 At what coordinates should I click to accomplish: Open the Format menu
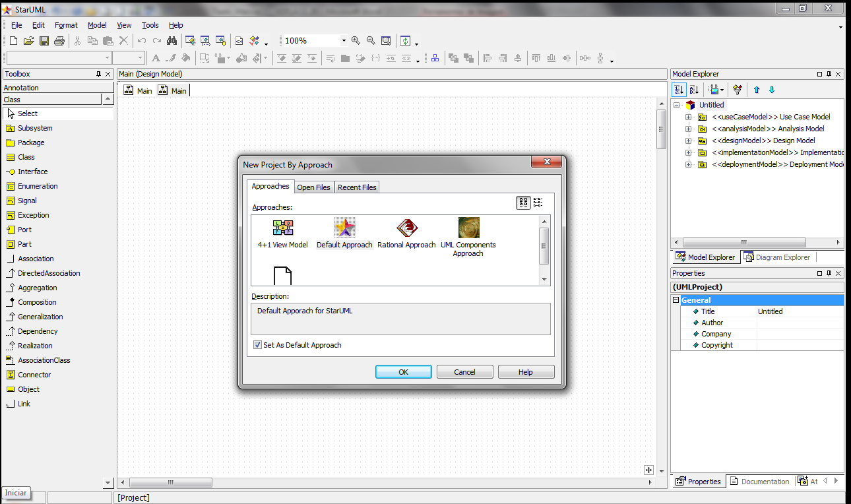[66, 25]
